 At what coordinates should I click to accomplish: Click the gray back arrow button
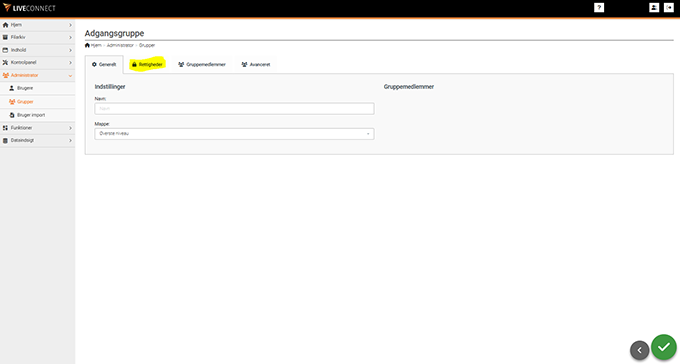click(640, 350)
